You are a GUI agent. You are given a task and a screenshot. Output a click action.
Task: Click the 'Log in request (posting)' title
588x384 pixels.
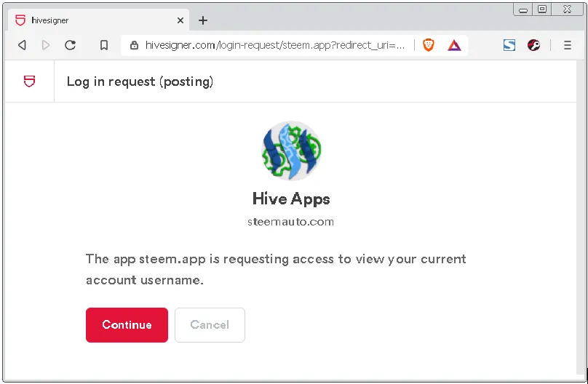tap(140, 81)
